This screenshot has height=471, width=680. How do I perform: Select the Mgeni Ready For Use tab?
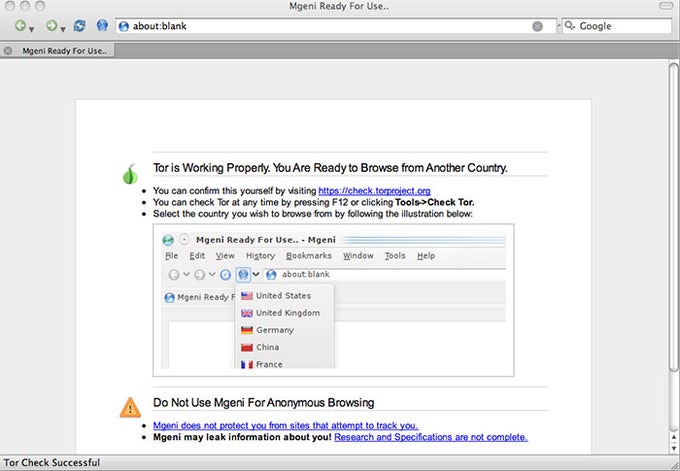pyautogui.click(x=57, y=51)
